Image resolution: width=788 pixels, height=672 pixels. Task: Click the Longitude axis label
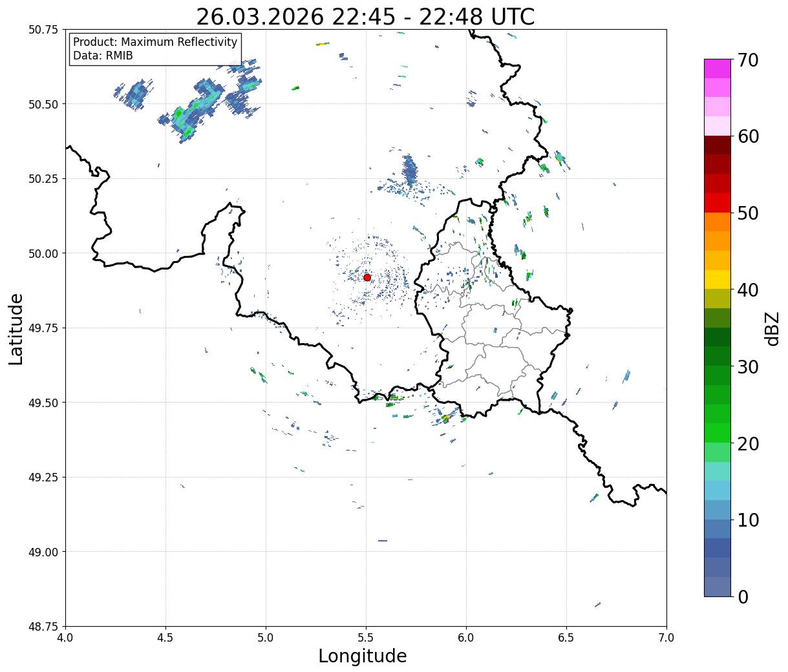click(x=363, y=656)
